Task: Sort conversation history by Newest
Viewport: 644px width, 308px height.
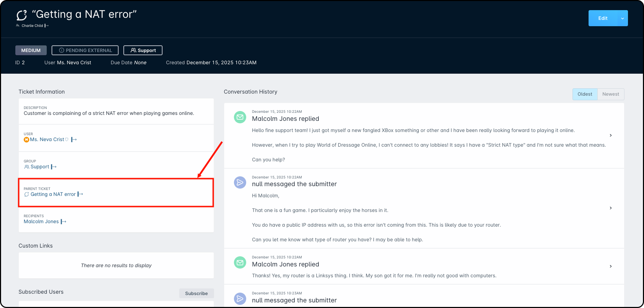Action: [611, 94]
